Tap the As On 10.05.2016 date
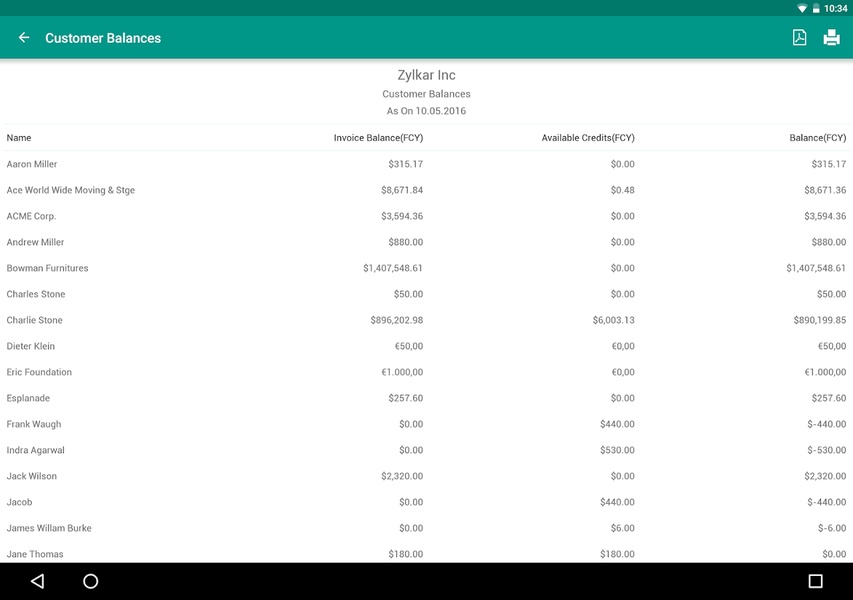Screen dimensions: 853x600 (426, 111)
